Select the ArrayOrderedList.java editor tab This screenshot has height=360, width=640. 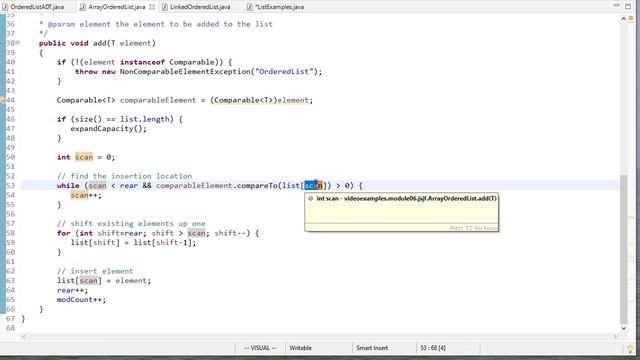[116, 7]
